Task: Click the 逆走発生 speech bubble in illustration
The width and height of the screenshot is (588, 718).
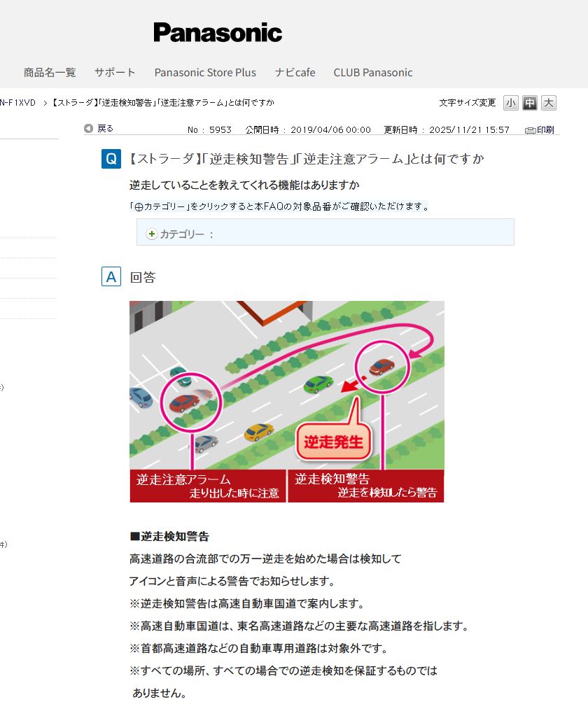Action: (333, 442)
